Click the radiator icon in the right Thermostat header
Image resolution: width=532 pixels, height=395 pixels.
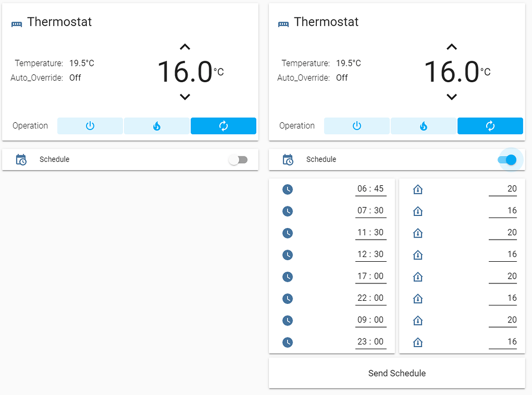point(283,23)
